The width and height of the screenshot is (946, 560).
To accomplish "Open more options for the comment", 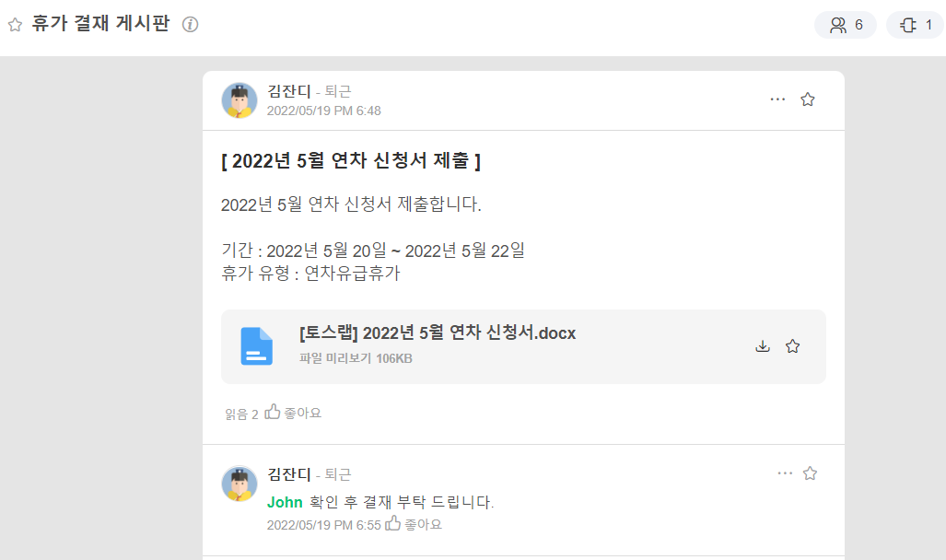I will 785,473.
